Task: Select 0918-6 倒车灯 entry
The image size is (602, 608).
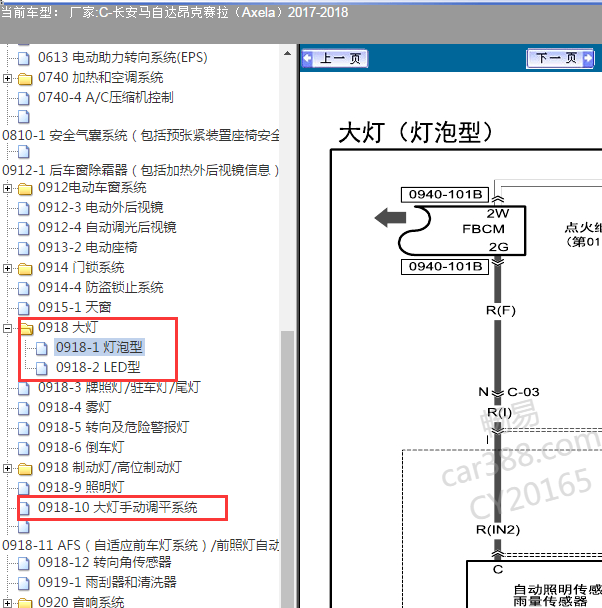Action: [x=81, y=447]
